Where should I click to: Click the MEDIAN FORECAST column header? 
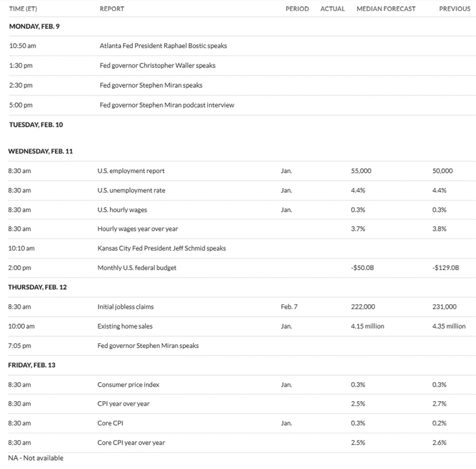coord(386,9)
